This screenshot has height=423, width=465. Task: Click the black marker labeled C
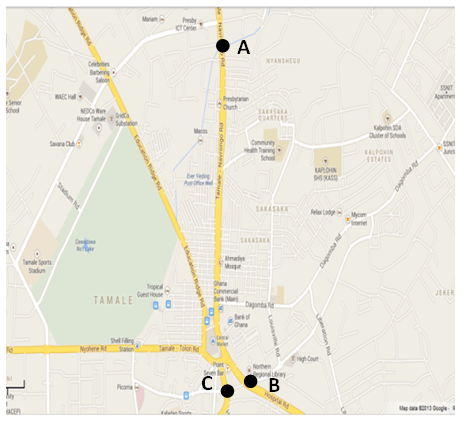coord(227,391)
